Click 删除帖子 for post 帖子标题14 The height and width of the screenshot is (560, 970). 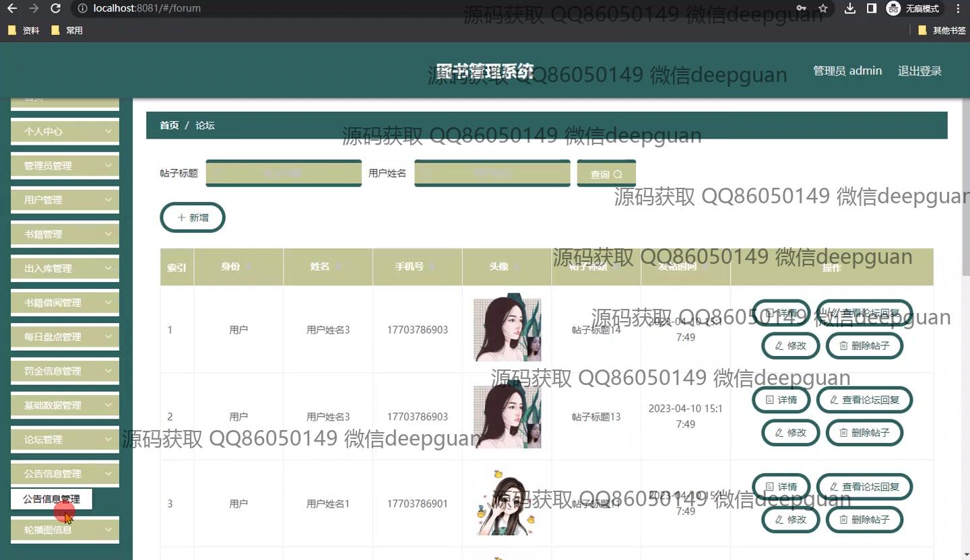point(864,346)
